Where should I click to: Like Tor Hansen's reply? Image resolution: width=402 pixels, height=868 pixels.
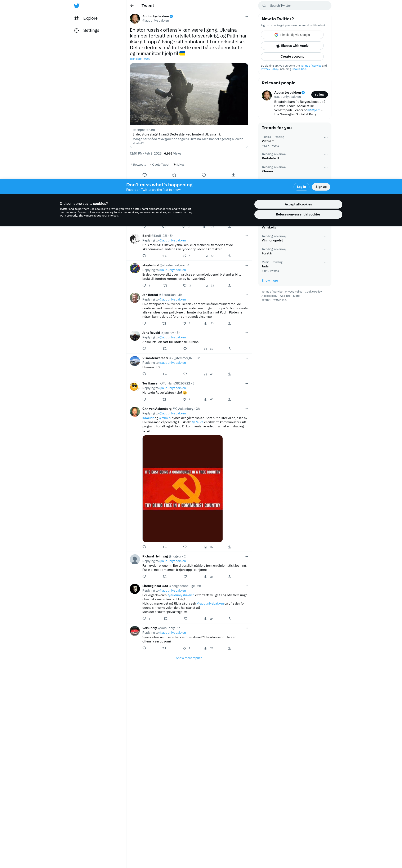pyautogui.click(x=184, y=399)
